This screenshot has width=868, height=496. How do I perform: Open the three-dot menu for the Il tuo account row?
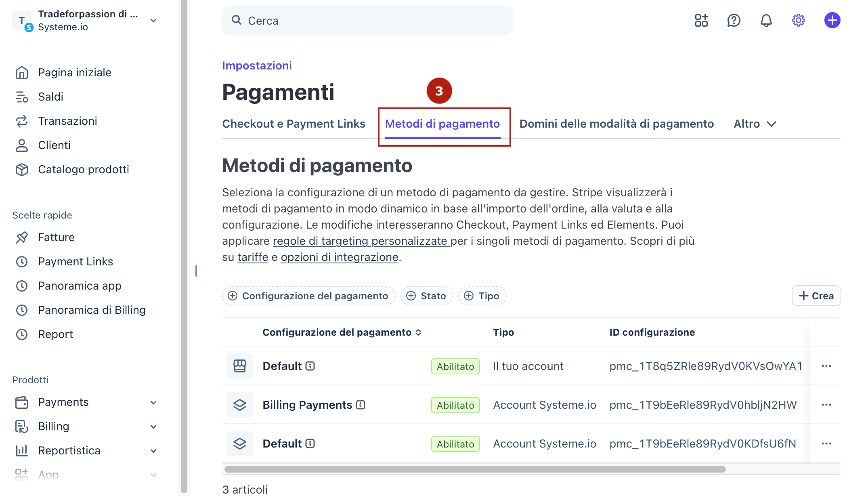pos(826,366)
